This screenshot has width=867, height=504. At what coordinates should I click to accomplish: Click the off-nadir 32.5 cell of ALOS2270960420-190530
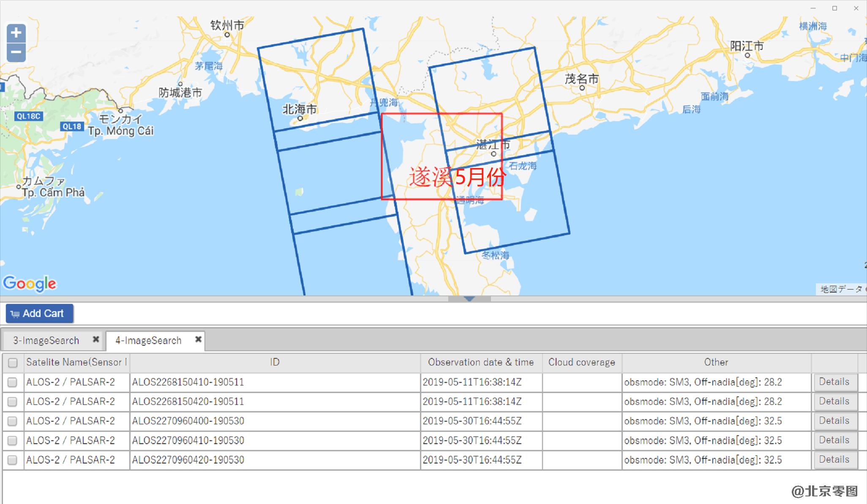[x=717, y=460]
